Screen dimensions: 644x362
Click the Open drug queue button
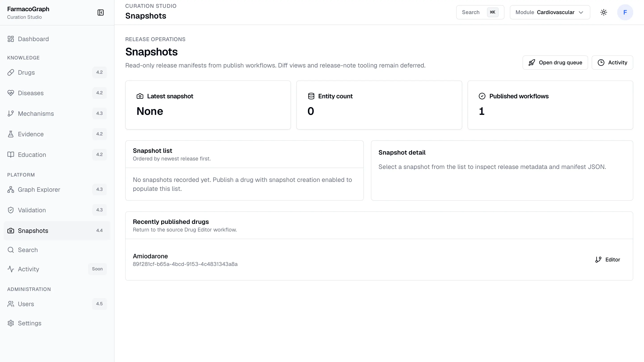tap(555, 63)
